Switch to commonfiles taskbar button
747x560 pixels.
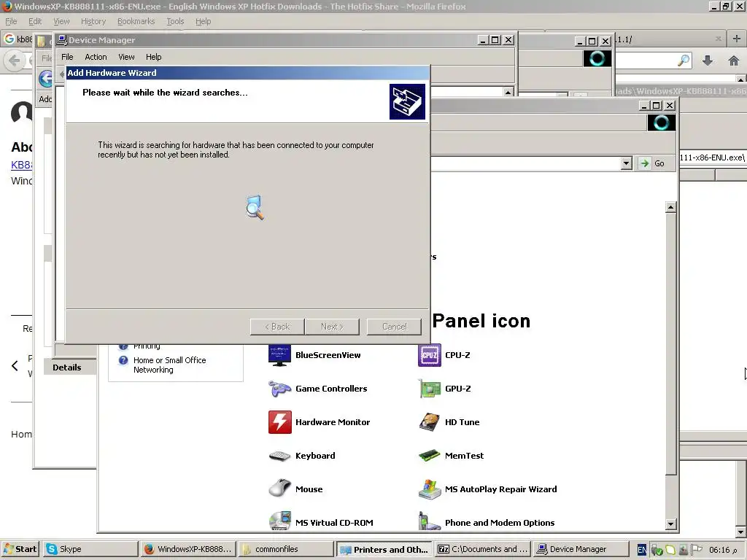point(286,549)
